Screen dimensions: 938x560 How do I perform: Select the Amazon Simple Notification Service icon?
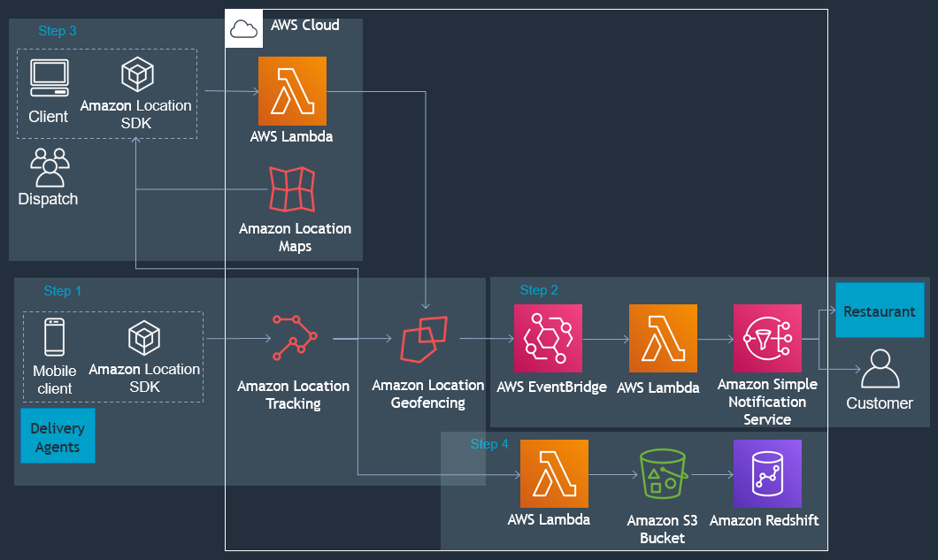coord(767,339)
